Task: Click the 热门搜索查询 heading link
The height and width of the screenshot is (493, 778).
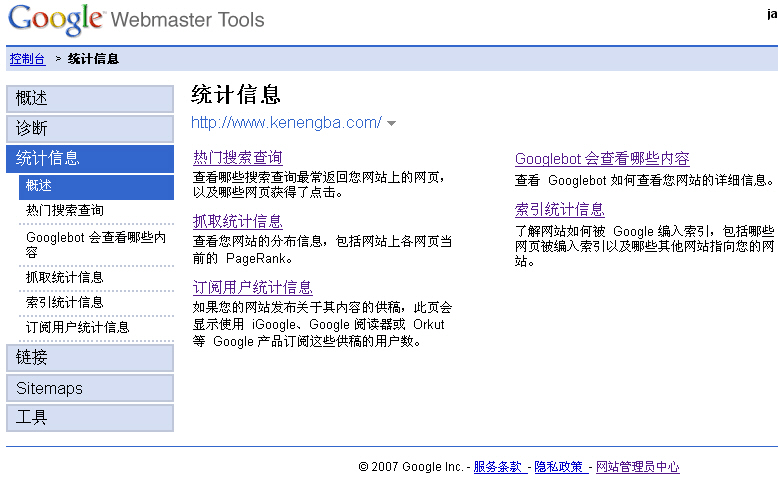Action: click(237, 158)
